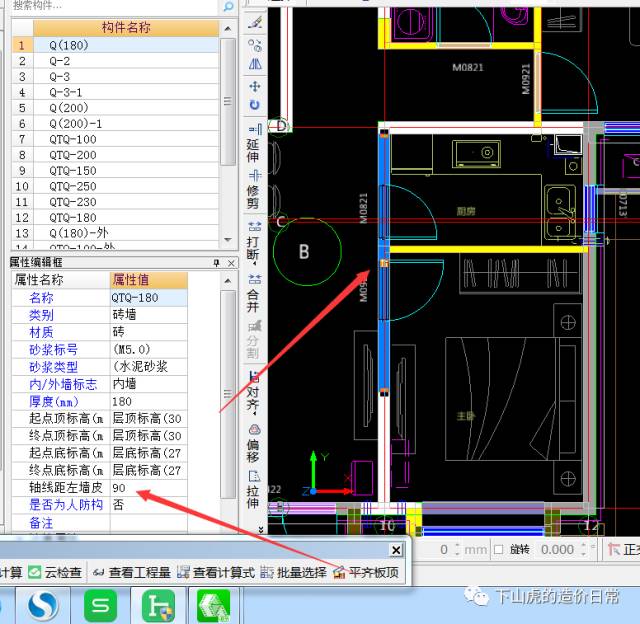Select the Trim (修剪) tool
The image size is (640, 624).
[254, 181]
